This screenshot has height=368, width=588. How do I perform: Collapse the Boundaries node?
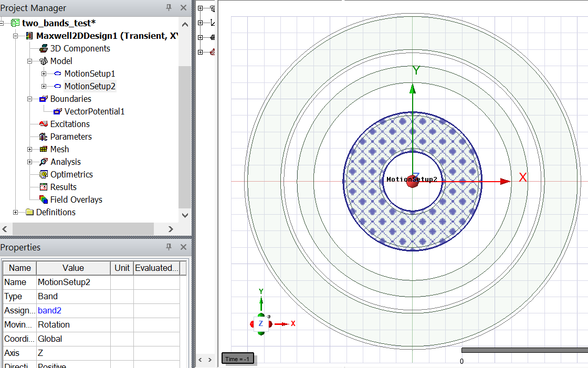[29, 99]
